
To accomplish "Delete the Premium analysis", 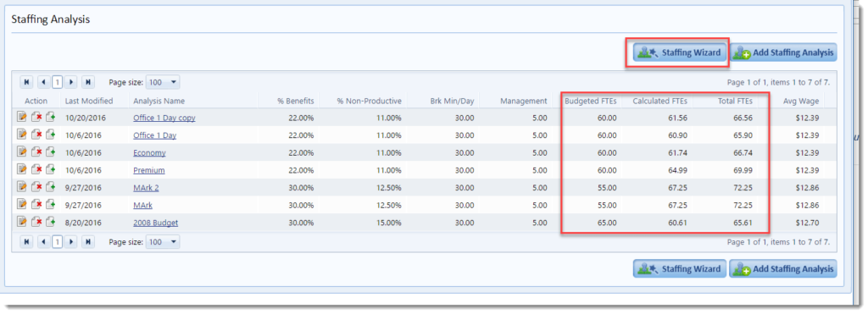I will tap(36, 170).
